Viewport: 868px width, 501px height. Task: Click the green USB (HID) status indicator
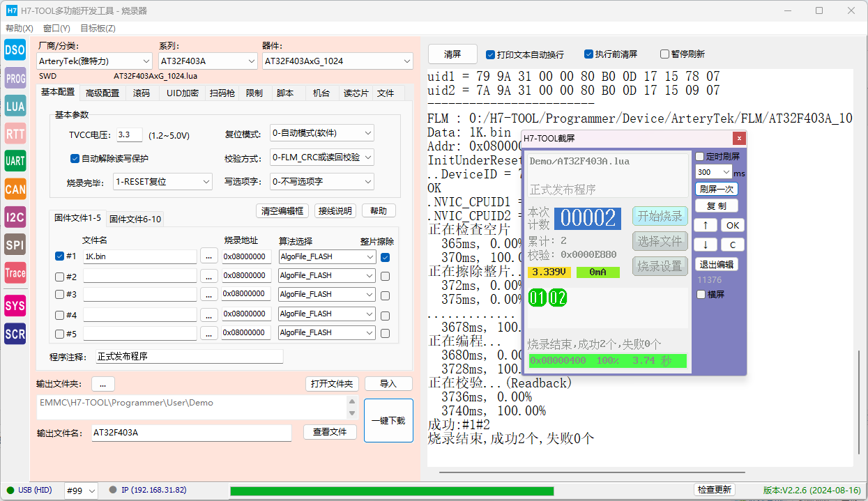(x=10, y=491)
